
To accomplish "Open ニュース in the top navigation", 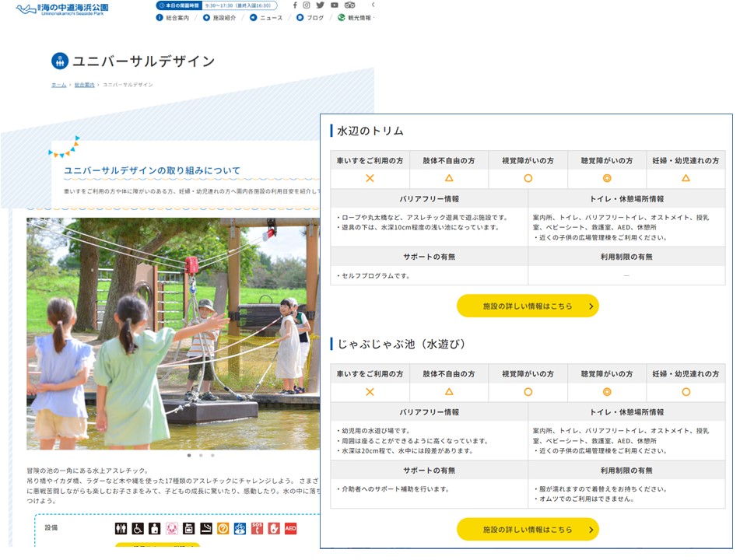I will (x=266, y=18).
